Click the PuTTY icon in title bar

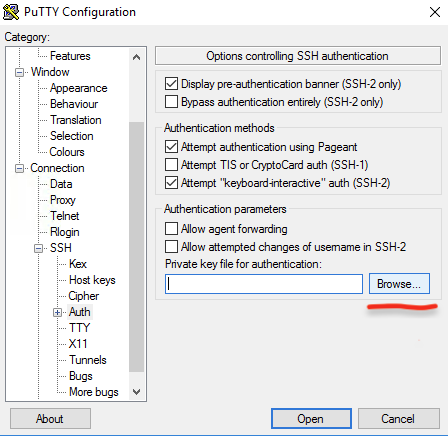tap(11, 12)
